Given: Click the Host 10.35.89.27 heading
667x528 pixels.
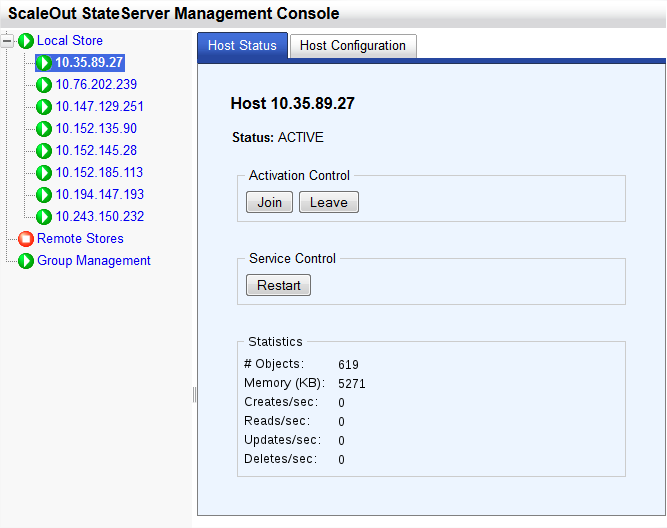Looking at the screenshot, I should (293, 103).
